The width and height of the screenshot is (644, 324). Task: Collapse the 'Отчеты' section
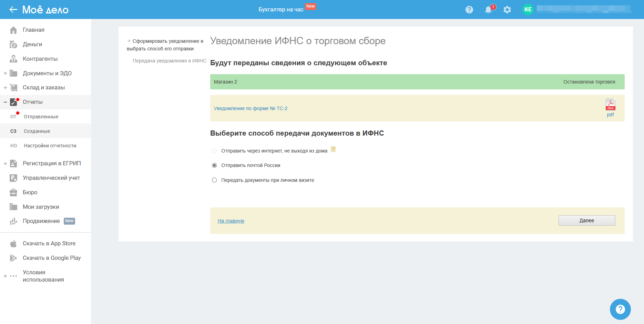(5, 102)
